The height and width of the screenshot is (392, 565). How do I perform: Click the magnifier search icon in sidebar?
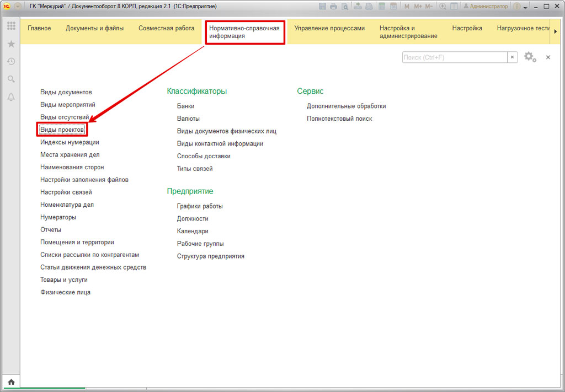pyautogui.click(x=11, y=79)
